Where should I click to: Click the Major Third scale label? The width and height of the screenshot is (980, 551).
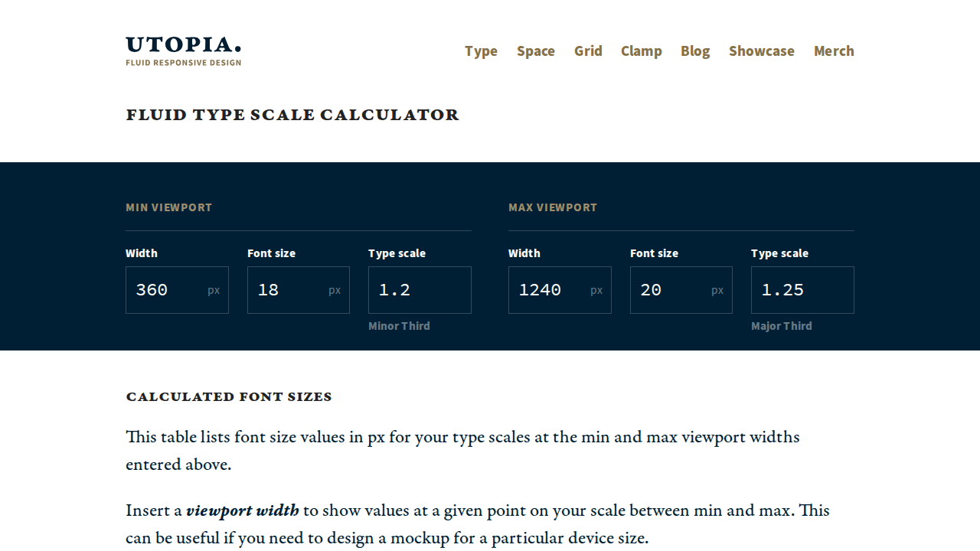point(782,326)
